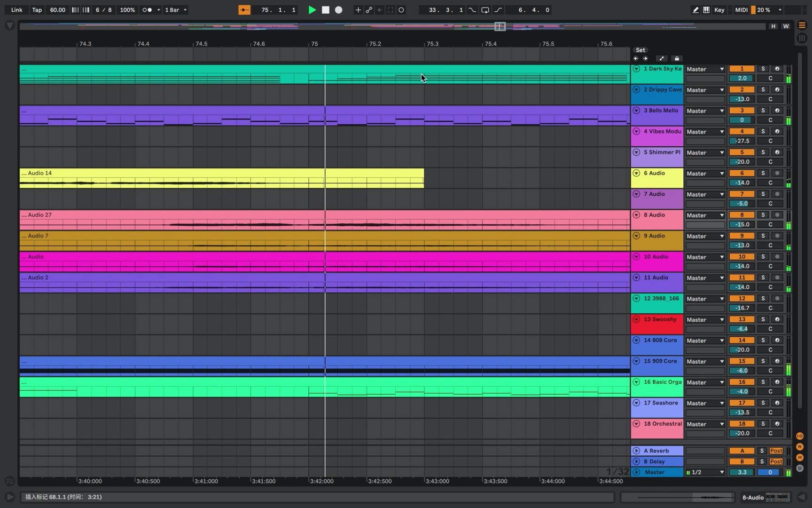Screen dimensions: 812x508
Task: Deactivate track 3 Bells Mello activator
Action: 742,111
